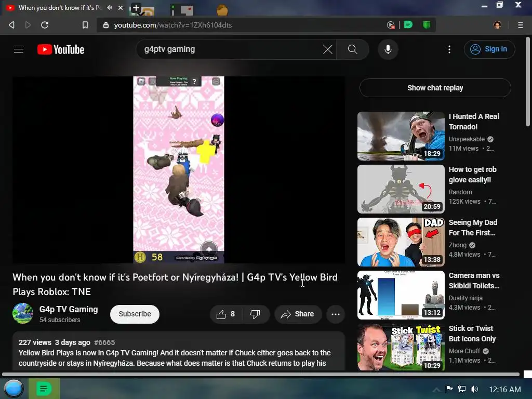This screenshot has height=399, width=532.
Task: Open network tray icon
Action: [462, 389]
